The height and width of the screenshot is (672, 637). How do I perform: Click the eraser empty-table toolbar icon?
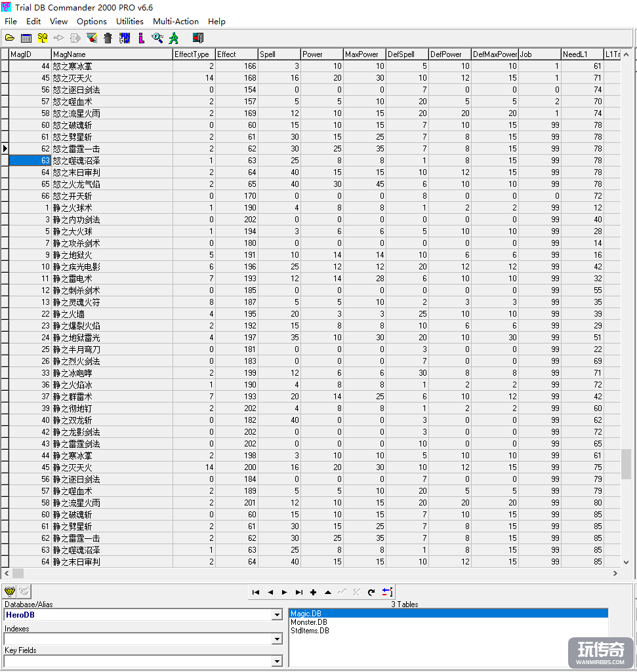pyautogui.click(x=91, y=38)
